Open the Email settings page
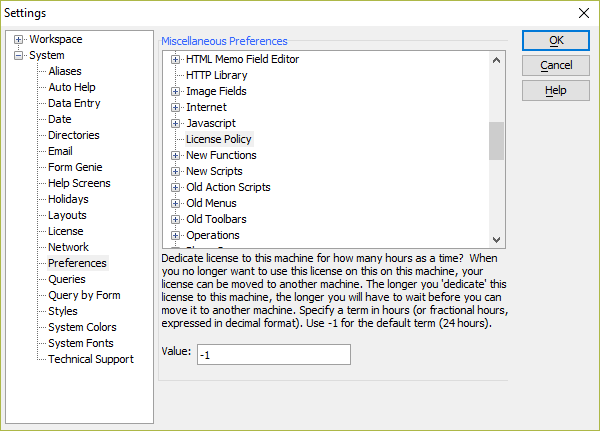 pyautogui.click(x=60, y=151)
